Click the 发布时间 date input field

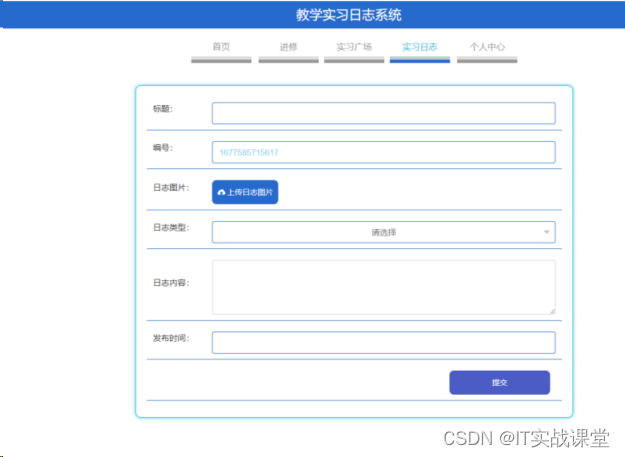[383, 343]
